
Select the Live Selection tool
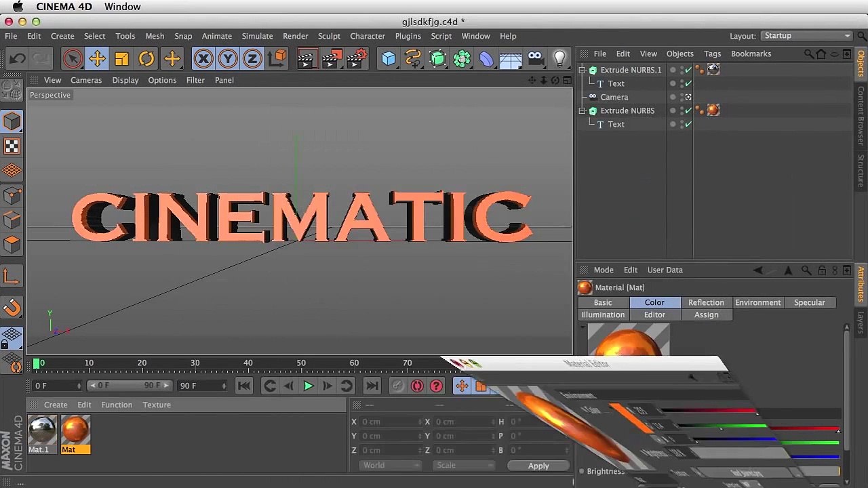tap(72, 59)
